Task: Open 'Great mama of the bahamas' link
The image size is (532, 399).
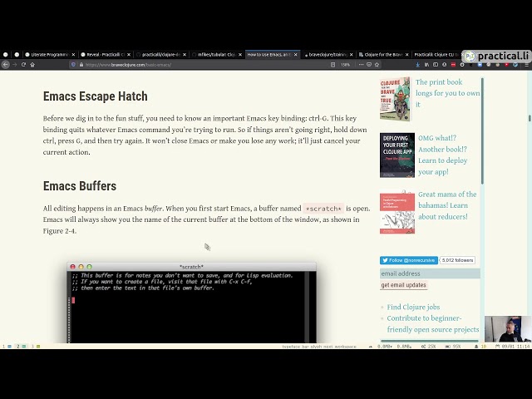Action: [x=447, y=205]
